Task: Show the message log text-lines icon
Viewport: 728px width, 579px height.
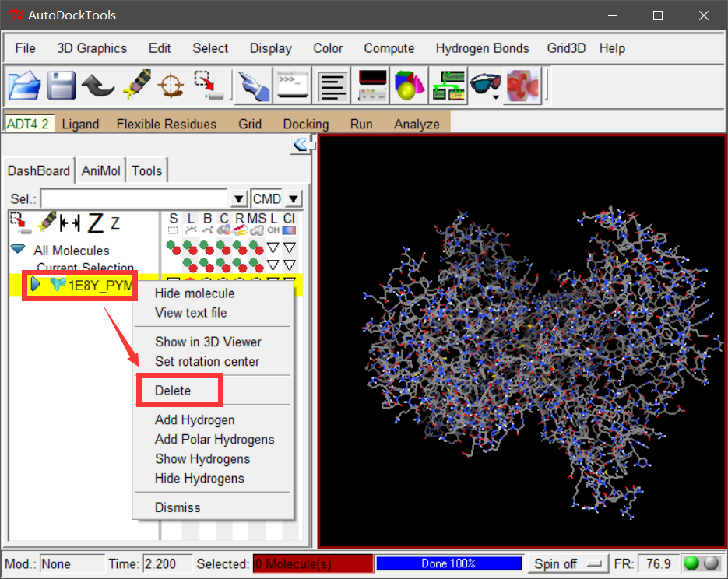Action: pos(332,86)
